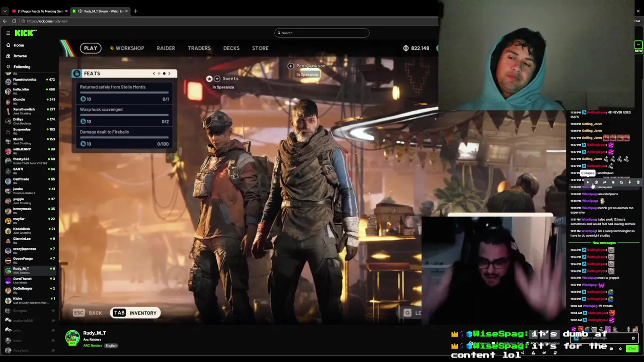Viewport: 644px width, 362px height.
Task: Click the Wasp husk progress bar
Action: tap(124, 115)
